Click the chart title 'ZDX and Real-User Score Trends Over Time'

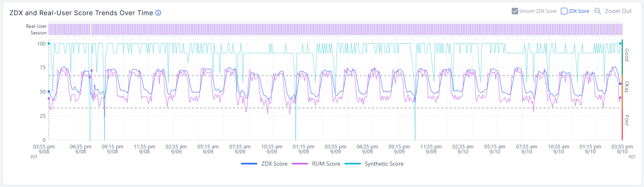pyautogui.click(x=81, y=13)
